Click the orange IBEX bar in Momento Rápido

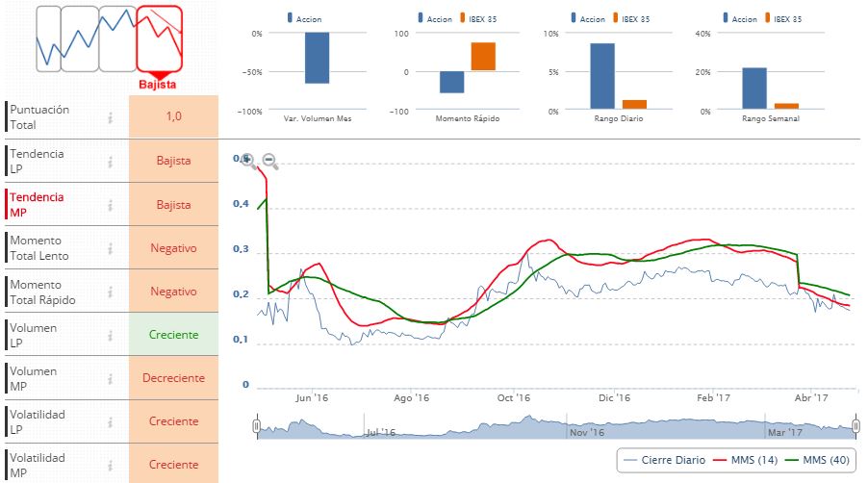[483, 57]
